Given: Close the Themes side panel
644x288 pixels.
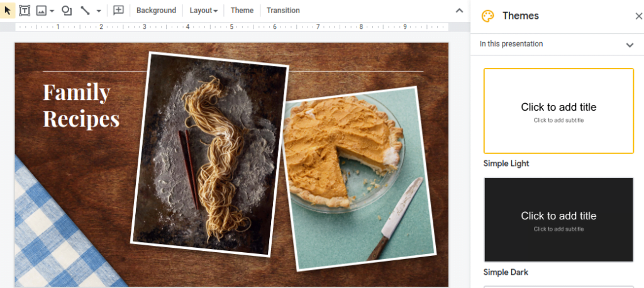Looking at the screenshot, I should 639,16.
